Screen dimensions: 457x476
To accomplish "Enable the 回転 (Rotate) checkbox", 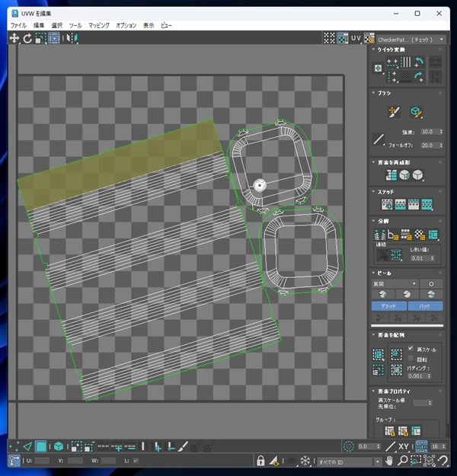I will tap(411, 358).
